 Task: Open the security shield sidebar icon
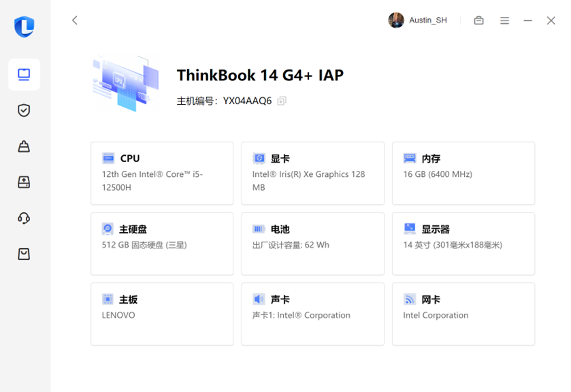pos(24,110)
